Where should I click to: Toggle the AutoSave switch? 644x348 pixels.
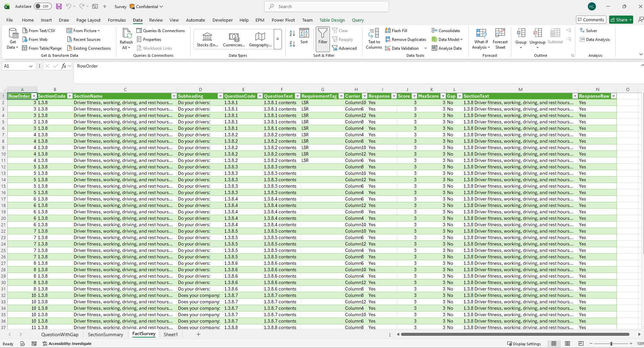[x=43, y=6]
